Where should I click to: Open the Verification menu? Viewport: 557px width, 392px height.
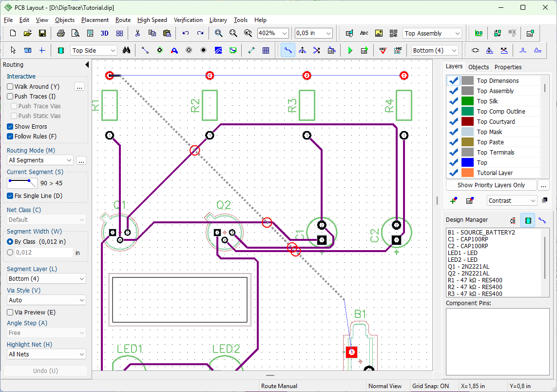coord(188,20)
